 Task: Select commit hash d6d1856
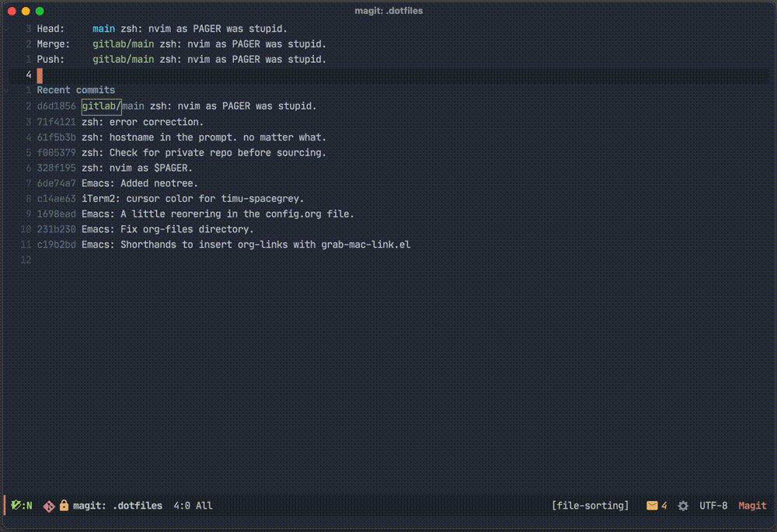point(56,106)
